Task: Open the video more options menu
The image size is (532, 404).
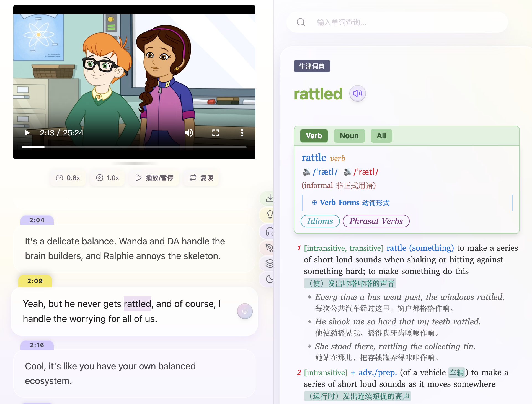Action: click(x=242, y=133)
